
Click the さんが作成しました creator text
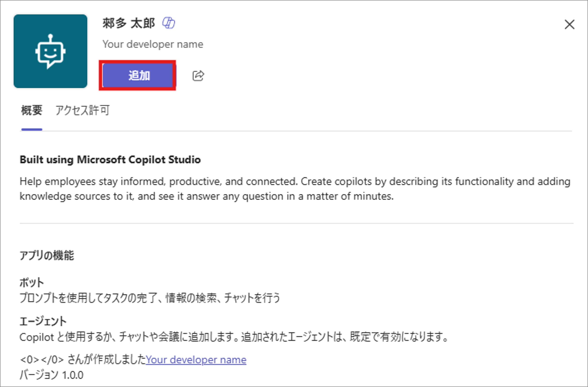pyautogui.click(x=106, y=360)
